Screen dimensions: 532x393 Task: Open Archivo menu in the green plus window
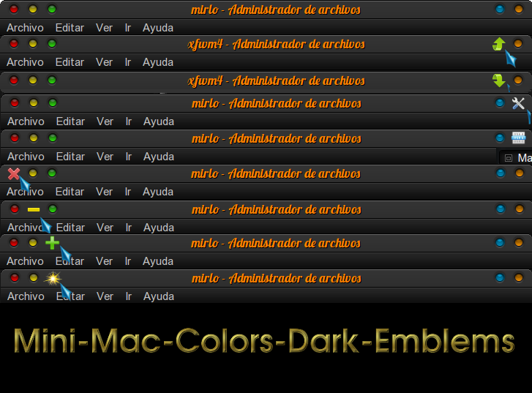(x=25, y=261)
